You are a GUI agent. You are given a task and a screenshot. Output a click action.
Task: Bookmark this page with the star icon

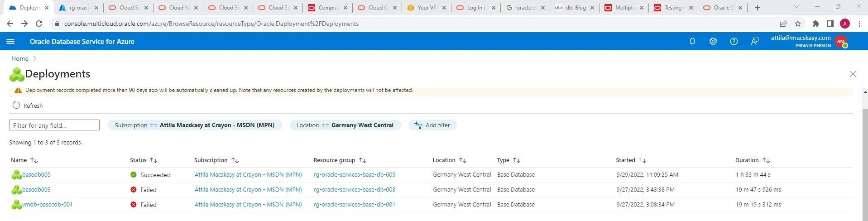pos(798,24)
